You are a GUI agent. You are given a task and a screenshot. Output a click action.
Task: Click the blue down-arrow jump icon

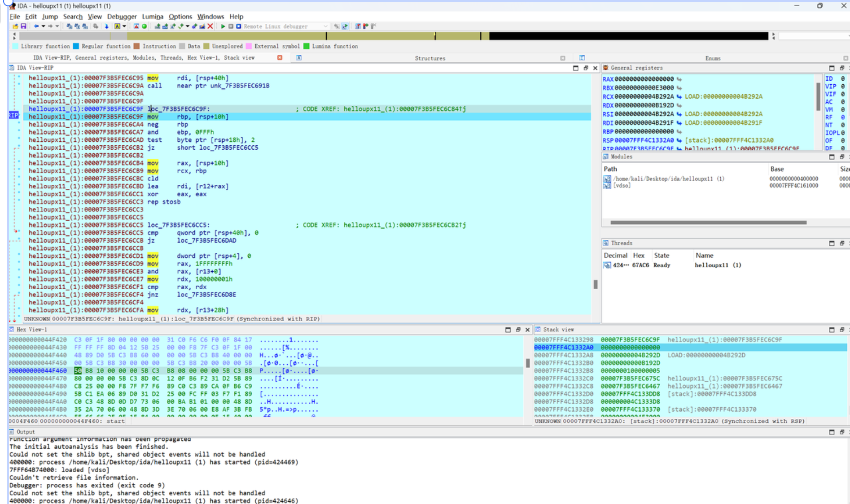point(107,26)
